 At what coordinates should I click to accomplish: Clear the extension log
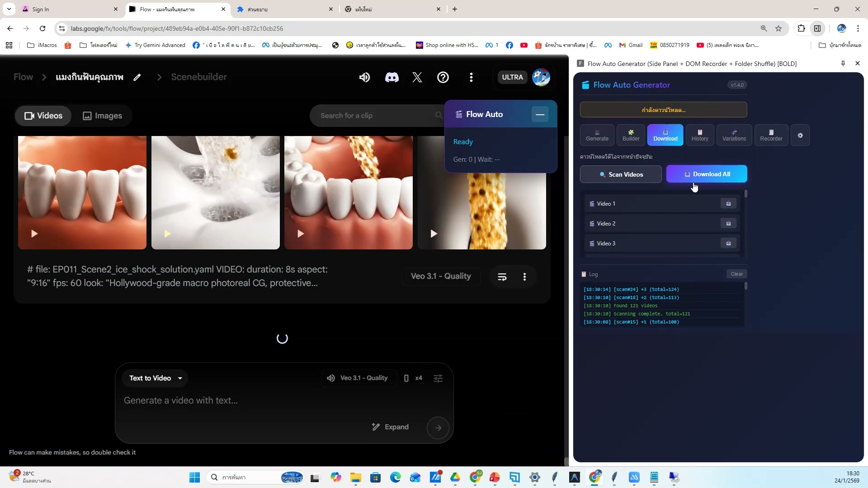(x=737, y=274)
